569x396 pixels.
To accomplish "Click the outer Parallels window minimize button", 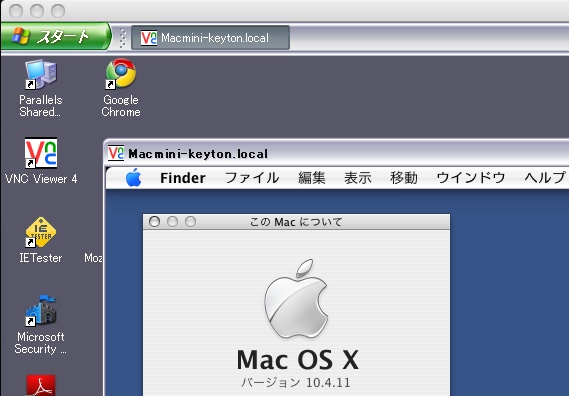I will pyautogui.click(x=37, y=11).
